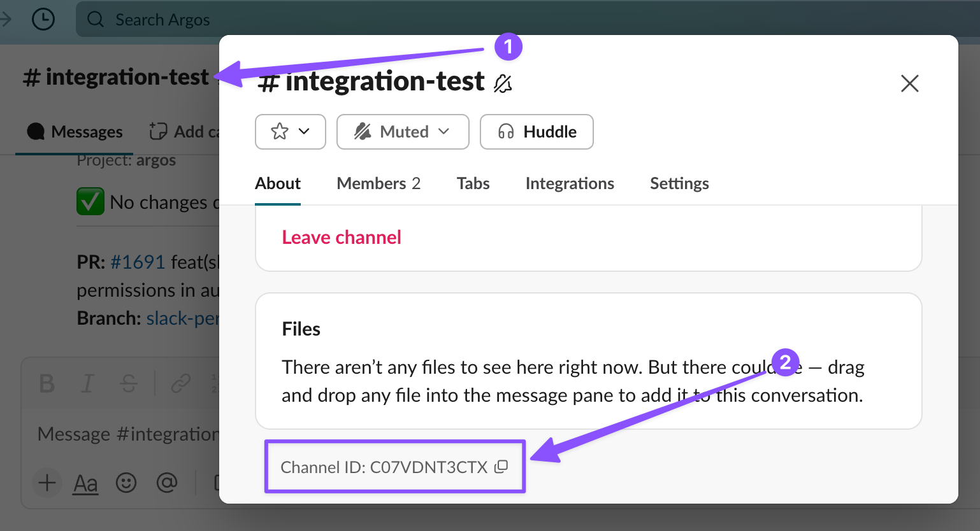Screen dimensions: 980x531
Task: Click the Channel ID text
Action: (x=384, y=467)
